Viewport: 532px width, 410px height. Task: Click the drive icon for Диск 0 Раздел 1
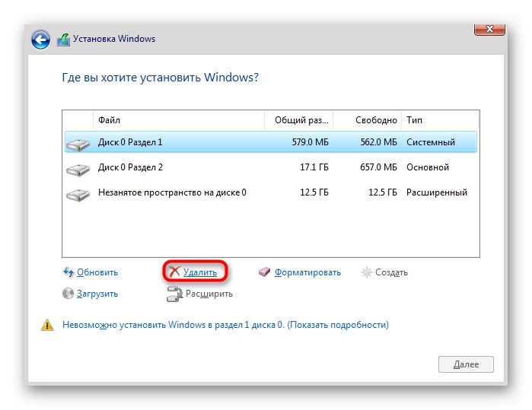click(78, 145)
